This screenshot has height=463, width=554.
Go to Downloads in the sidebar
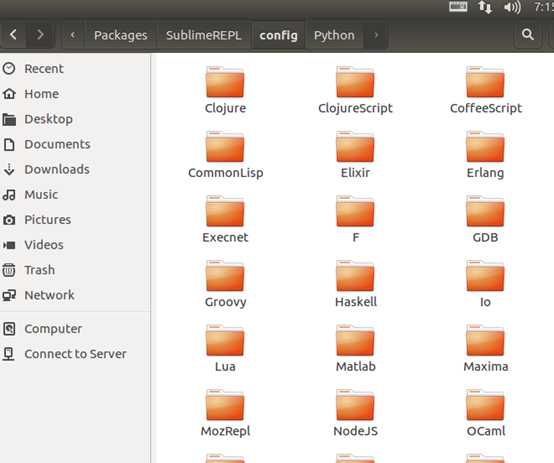[x=75, y=169]
